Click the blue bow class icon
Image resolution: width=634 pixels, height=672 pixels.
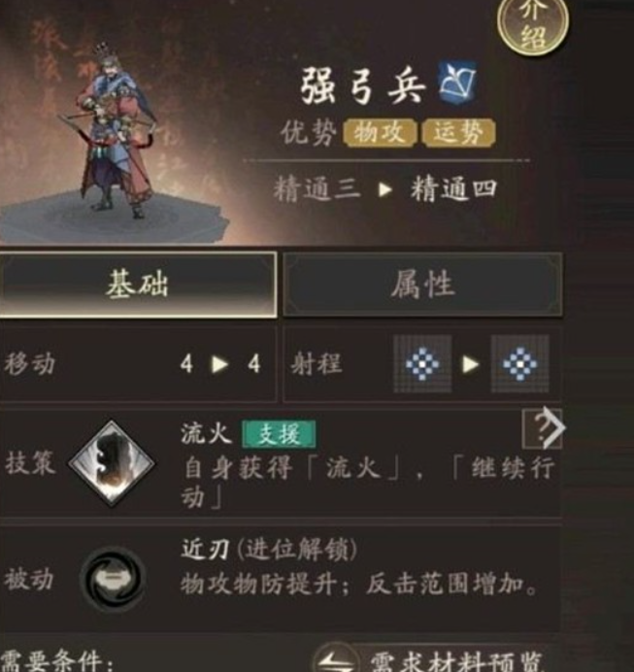(x=457, y=84)
